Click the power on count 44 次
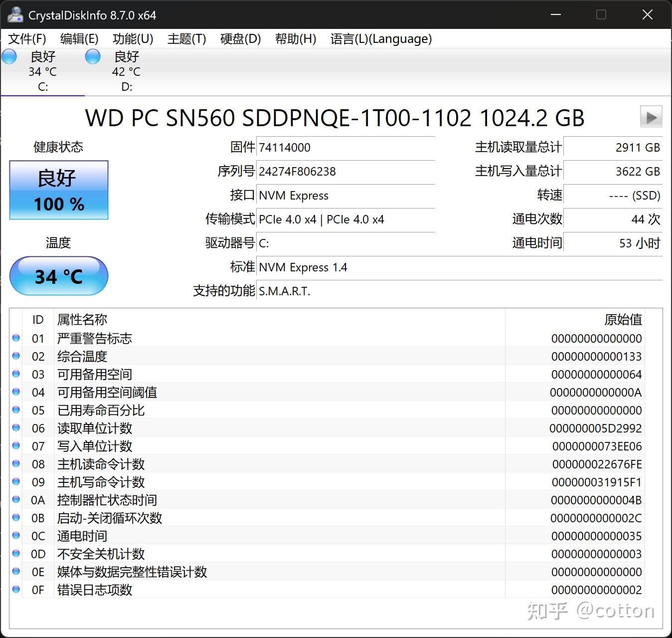Image resolution: width=672 pixels, height=638 pixels. click(x=613, y=219)
